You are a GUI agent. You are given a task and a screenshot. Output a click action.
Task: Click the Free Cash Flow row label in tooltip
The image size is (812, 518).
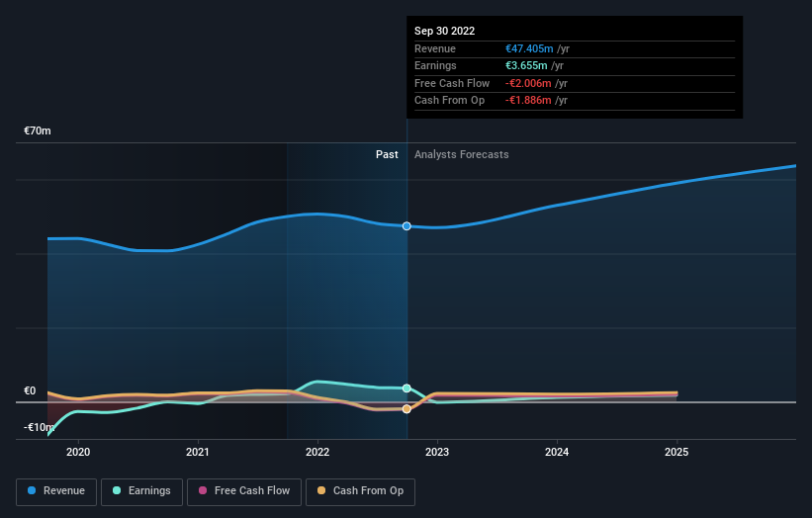[x=452, y=83]
